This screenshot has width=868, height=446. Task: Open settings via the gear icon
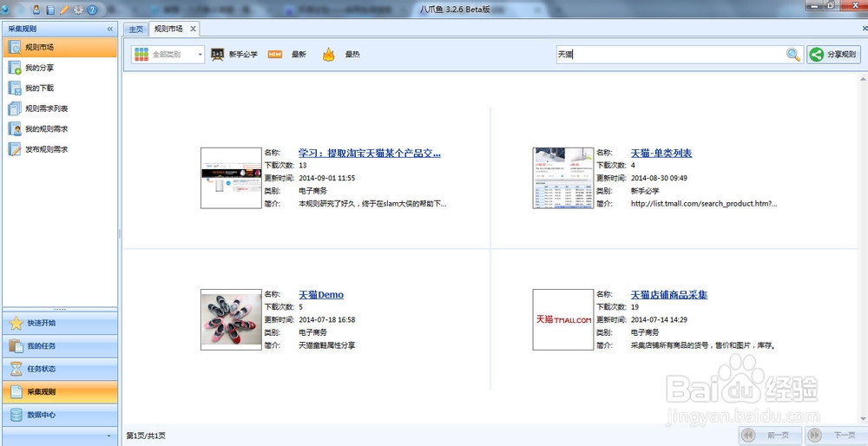click(78, 10)
